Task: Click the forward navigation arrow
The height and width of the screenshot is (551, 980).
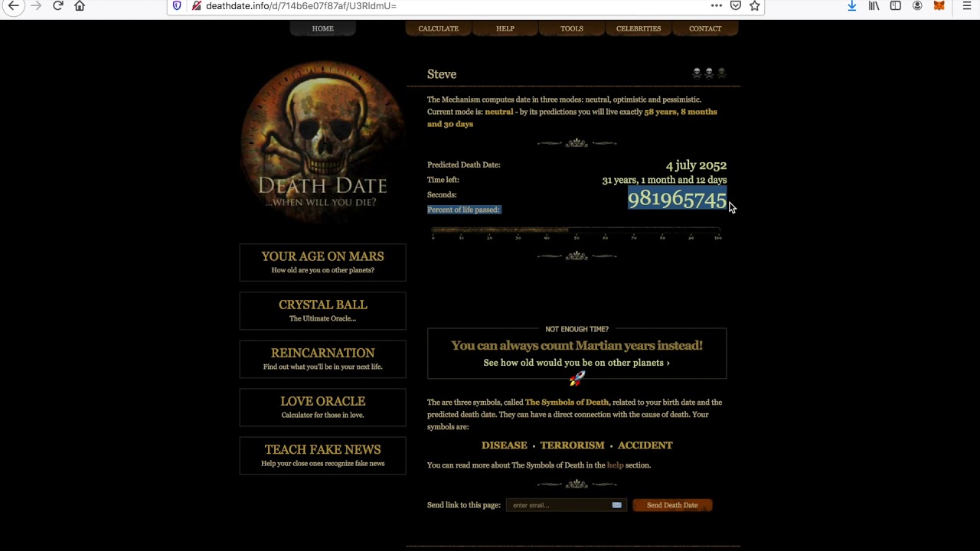Action: [36, 5]
